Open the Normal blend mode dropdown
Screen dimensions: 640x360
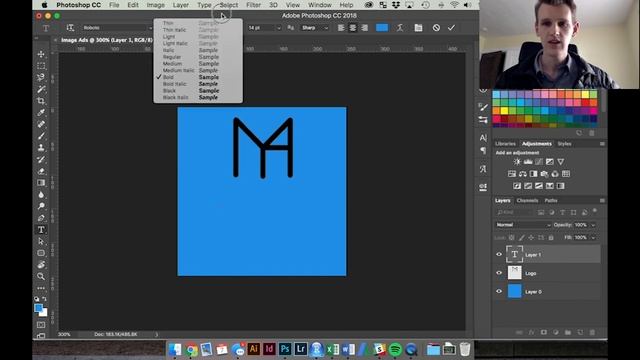[523, 225]
